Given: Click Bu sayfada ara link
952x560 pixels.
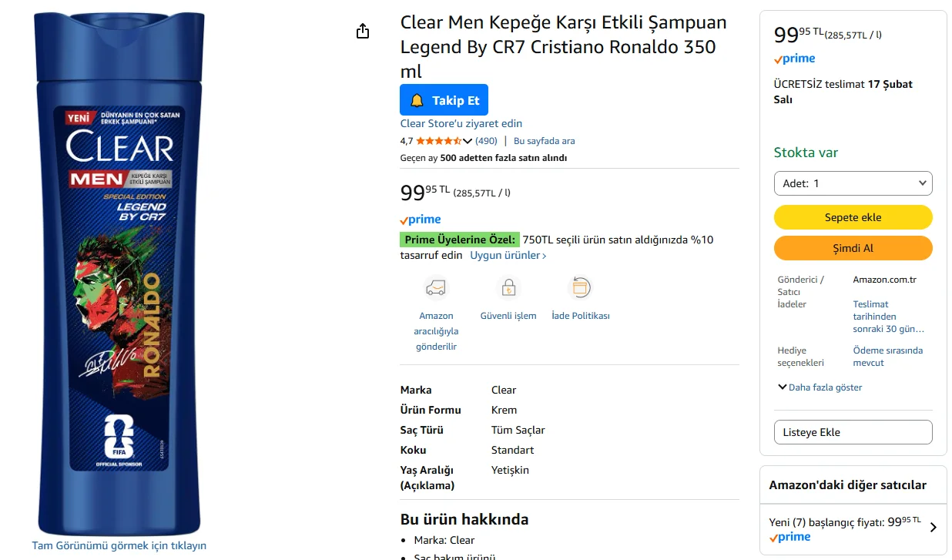Looking at the screenshot, I should tap(544, 141).
